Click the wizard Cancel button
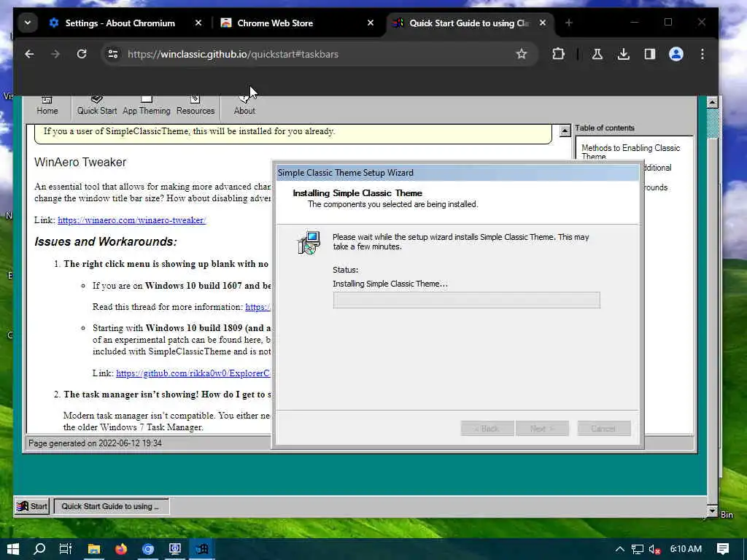This screenshot has width=747, height=560. tap(603, 429)
